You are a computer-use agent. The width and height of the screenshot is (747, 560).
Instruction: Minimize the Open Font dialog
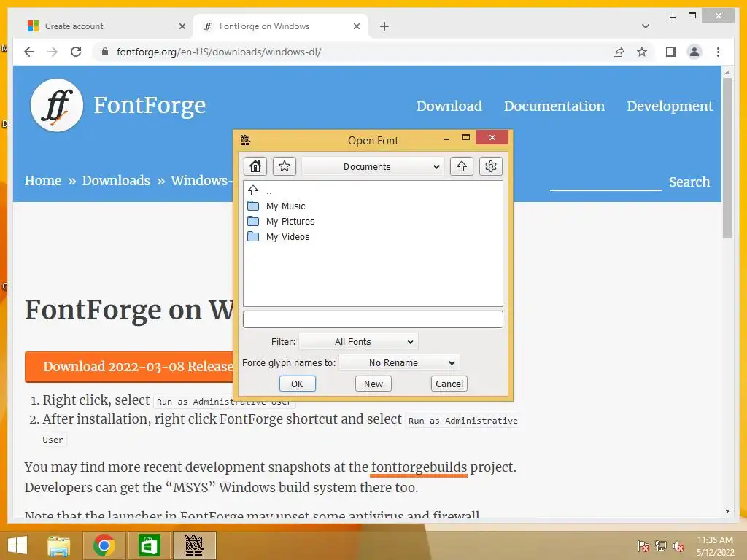[x=446, y=139]
